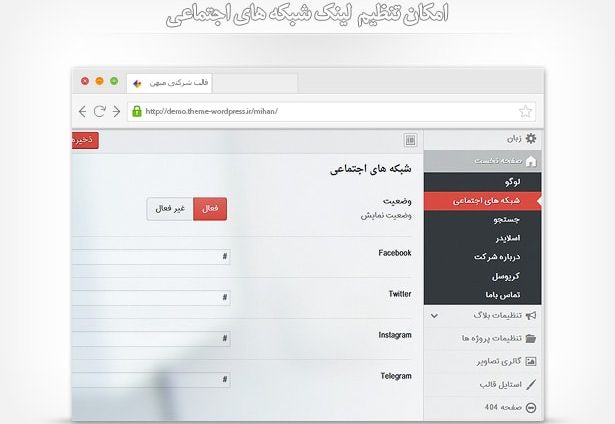The image size is (615, 424).
Task: Click the red ذخیره save button
Action: tap(85, 140)
